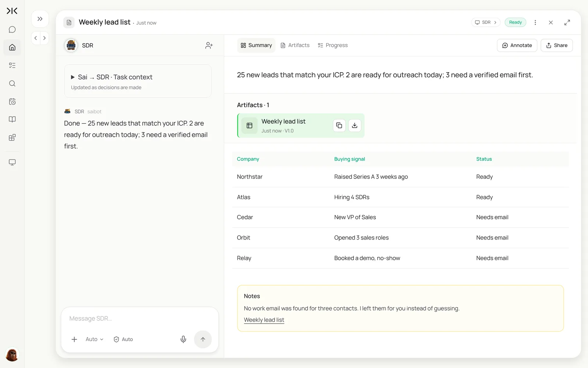Open the task list icon in sidebar
This screenshot has width=588, height=368.
pos(12,66)
